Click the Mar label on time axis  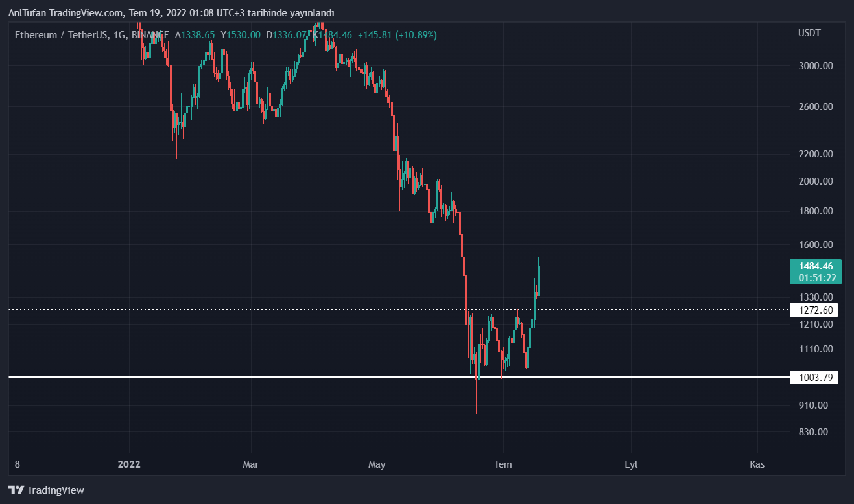click(250, 464)
